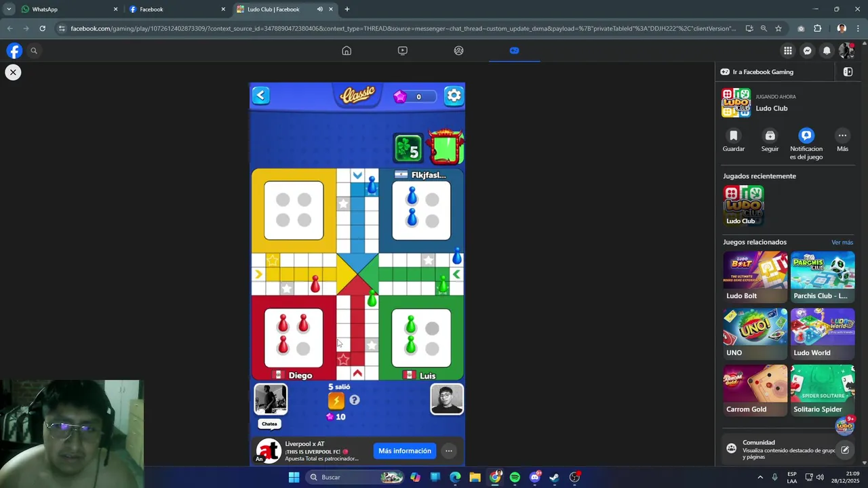Open the Ludo World related game

coord(823,333)
